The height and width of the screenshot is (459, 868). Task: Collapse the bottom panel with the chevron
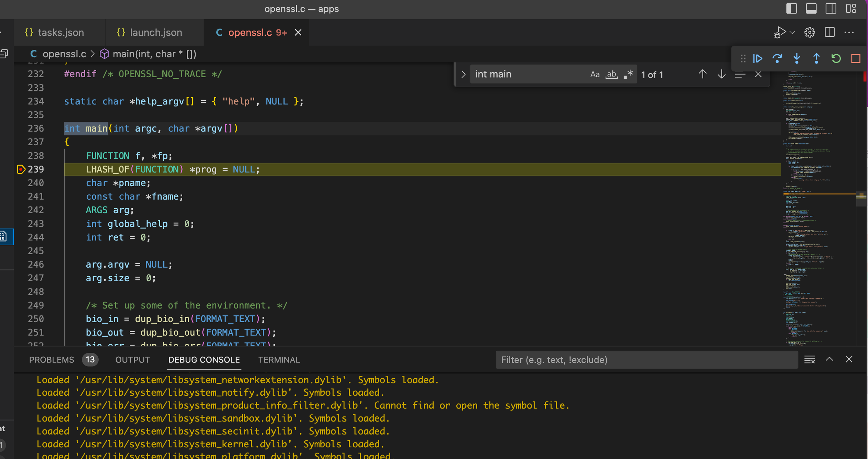click(x=829, y=359)
